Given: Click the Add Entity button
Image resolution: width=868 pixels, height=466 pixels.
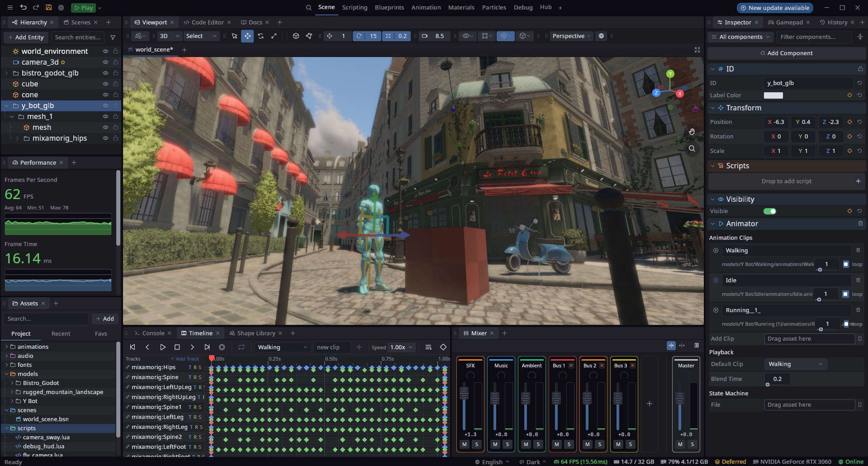Looking at the screenshot, I should (x=26, y=38).
